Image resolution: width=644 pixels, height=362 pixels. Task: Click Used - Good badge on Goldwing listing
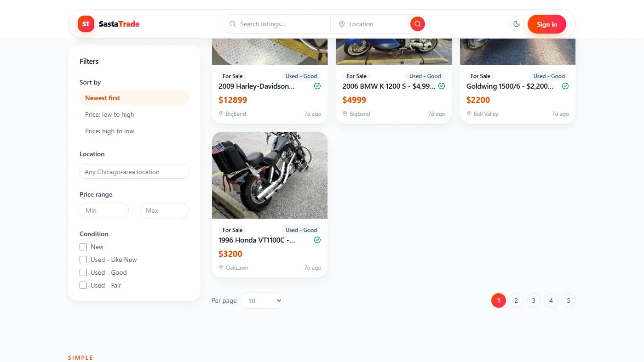pos(549,76)
